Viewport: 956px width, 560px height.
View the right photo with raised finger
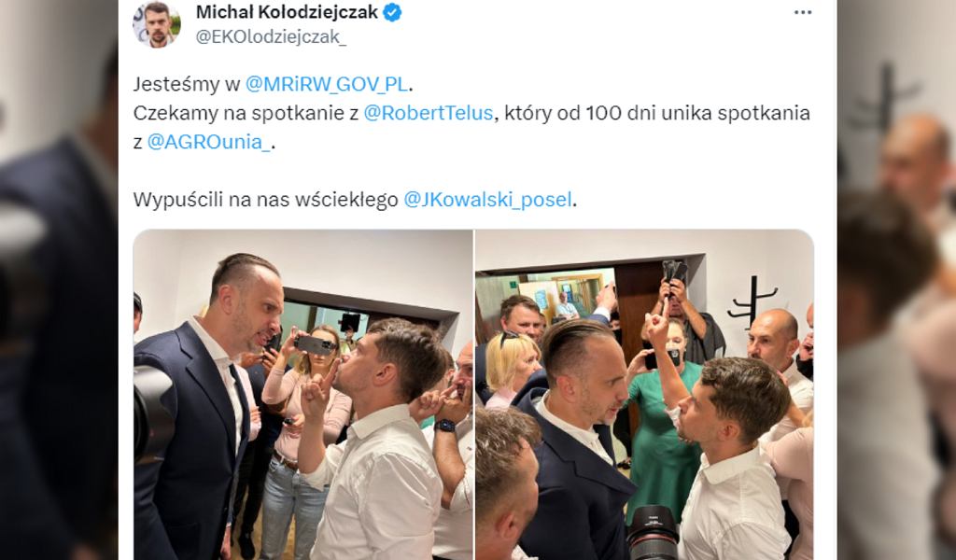coord(644,394)
